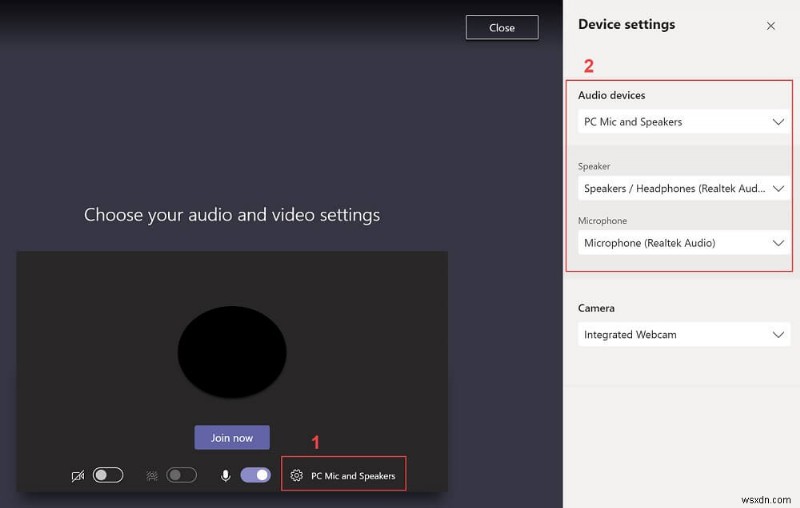The width and height of the screenshot is (800, 508).
Task: Click 'Choose your audio and video settings' text
Action: pos(232,215)
